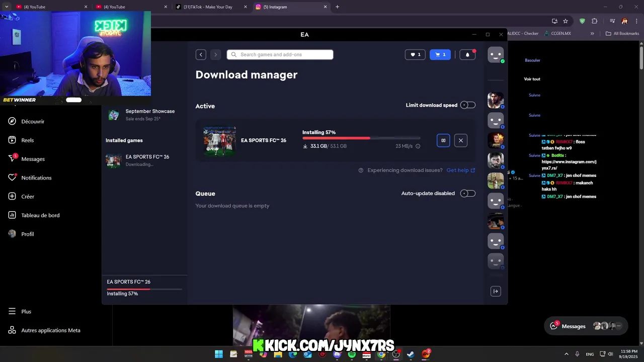Click EA SPORTS FC 26 cover thumbnail
This screenshot has width=644, height=362.
[x=219, y=141]
